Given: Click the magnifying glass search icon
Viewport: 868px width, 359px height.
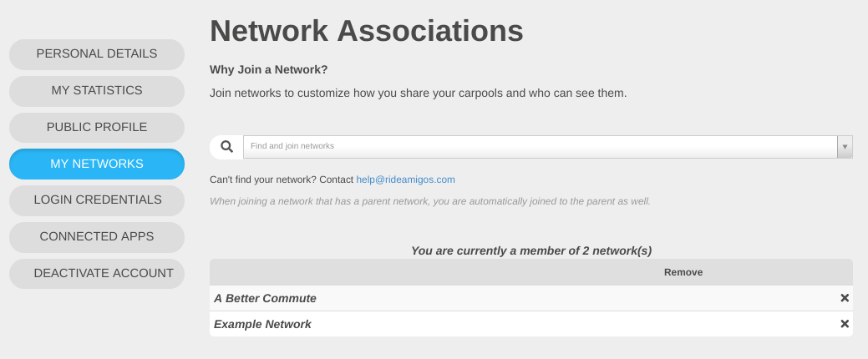Looking at the screenshot, I should click(x=226, y=147).
